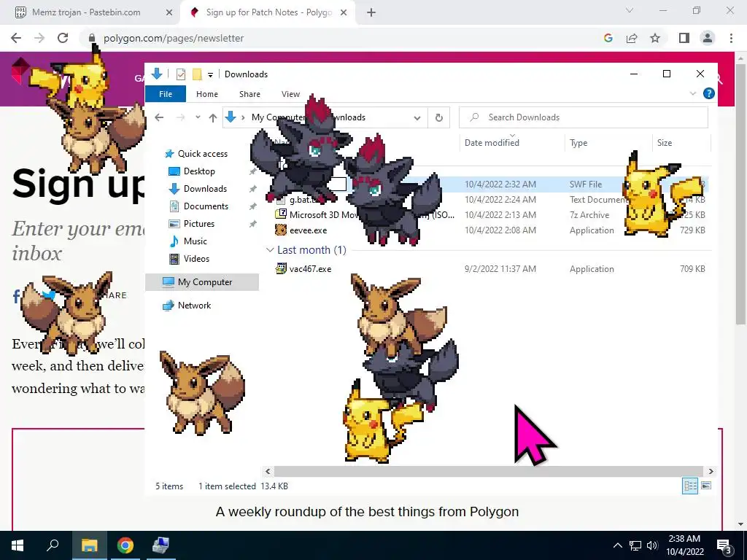Open Windows taskbar search
747x560 pixels.
[53, 545]
